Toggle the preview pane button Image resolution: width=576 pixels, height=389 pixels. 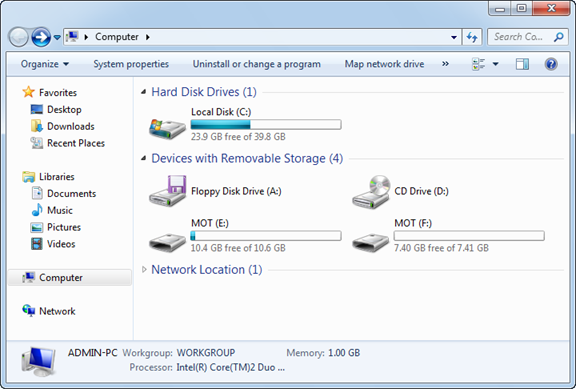[x=522, y=64]
